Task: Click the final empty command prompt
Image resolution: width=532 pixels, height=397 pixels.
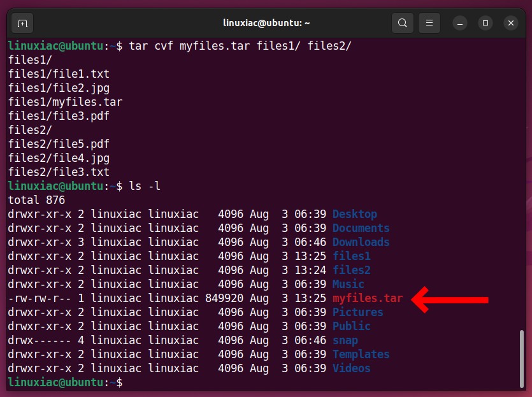Action: pos(65,382)
